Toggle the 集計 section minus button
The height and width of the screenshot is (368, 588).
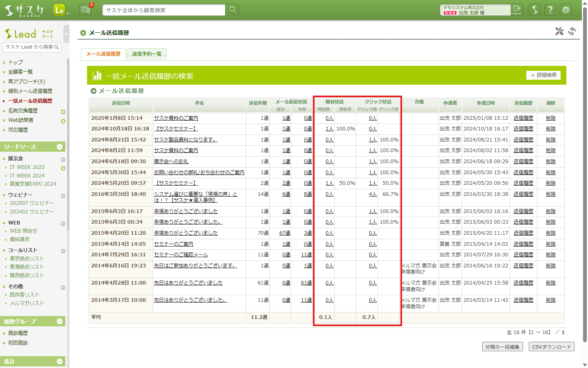(x=60, y=361)
